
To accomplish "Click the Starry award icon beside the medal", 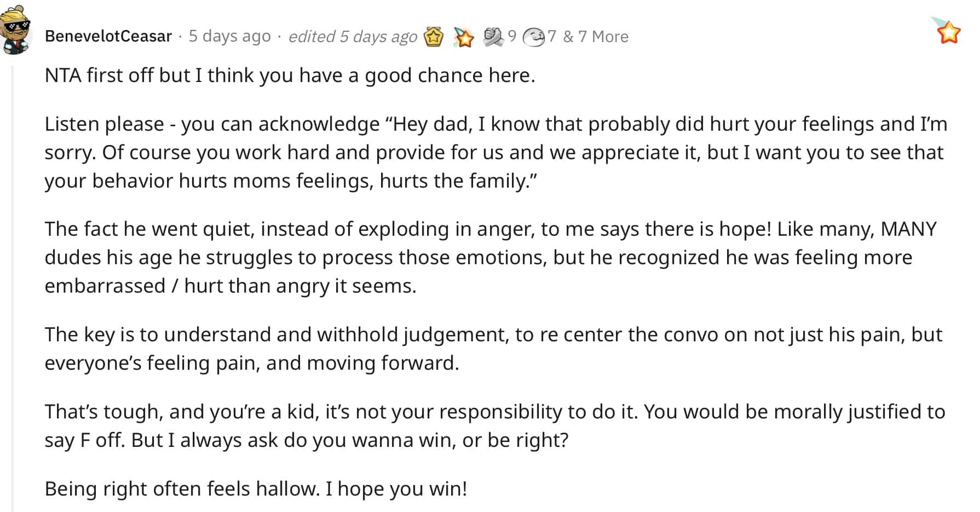I will coord(464,37).
